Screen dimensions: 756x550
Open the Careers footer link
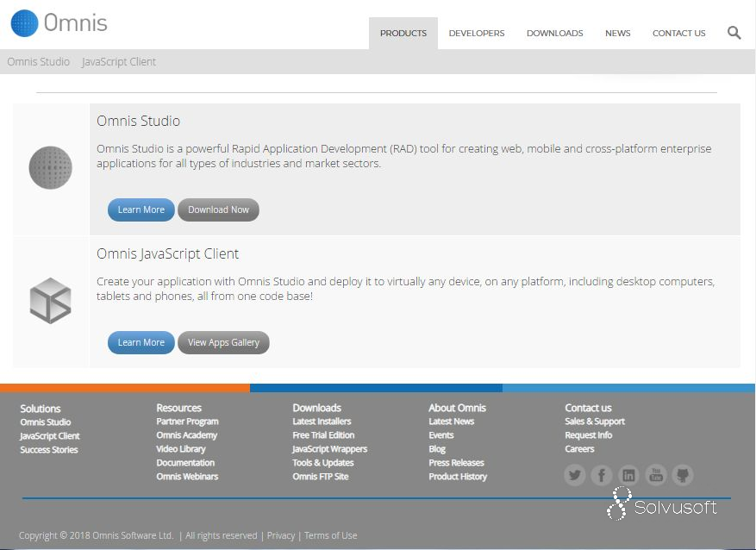point(579,449)
